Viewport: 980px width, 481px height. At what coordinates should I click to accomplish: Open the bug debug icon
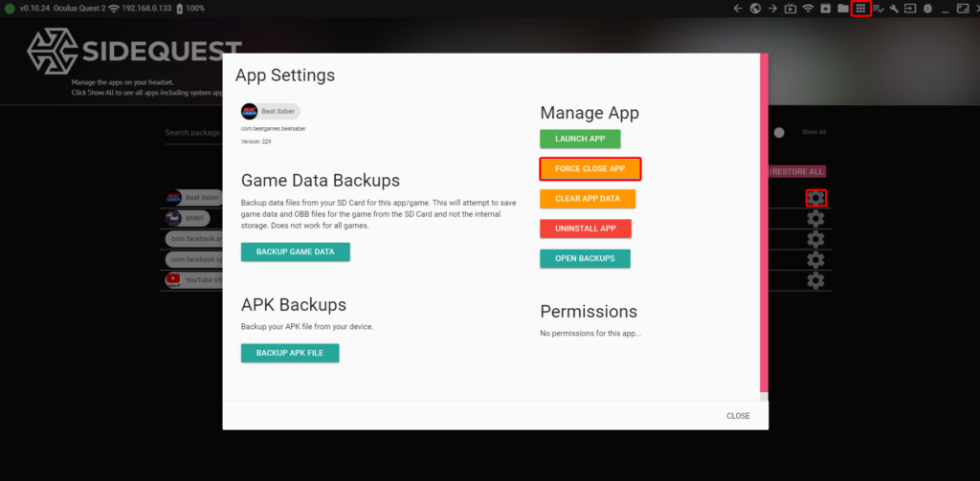[927, 9]
